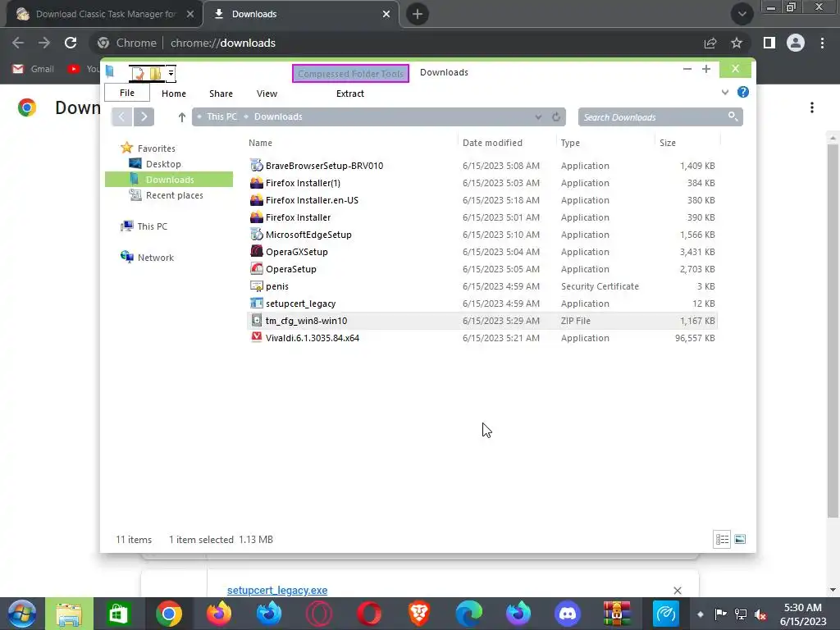Go up one folder level
This screenshot has width=840, height=630.
coord(181,116)
